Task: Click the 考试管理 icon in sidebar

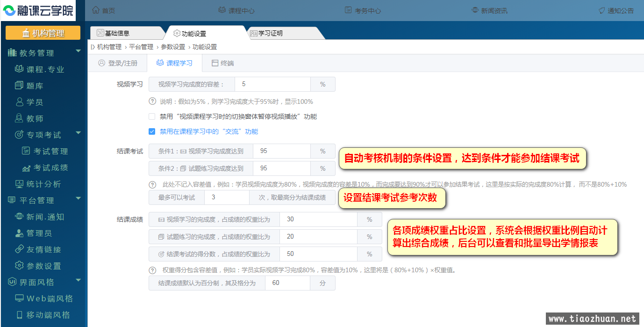Action: click(x=26, y=151)
